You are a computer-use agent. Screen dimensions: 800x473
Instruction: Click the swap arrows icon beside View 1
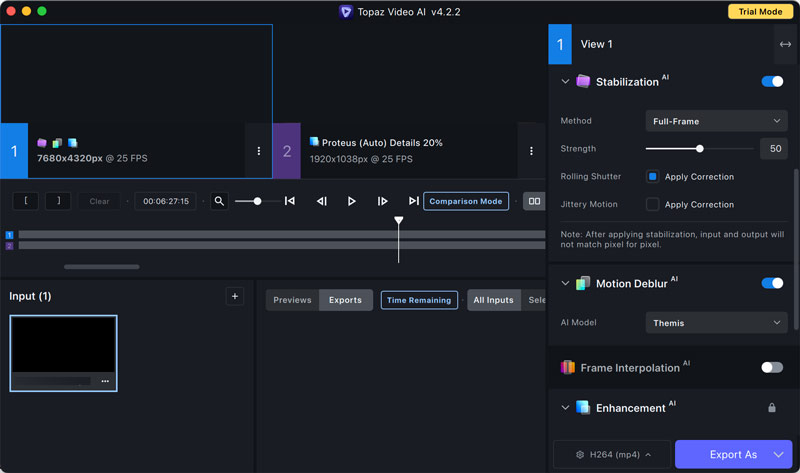(x=785, y=44)
